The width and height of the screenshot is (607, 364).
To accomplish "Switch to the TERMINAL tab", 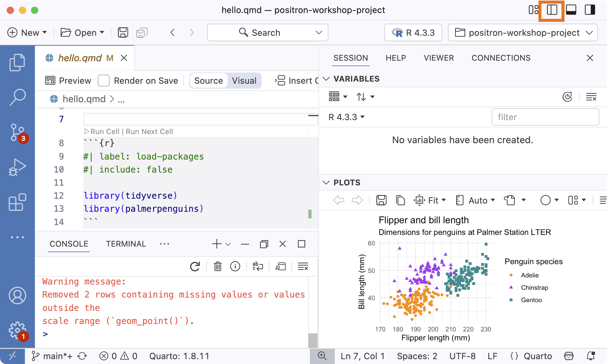I will coord(126,244).
